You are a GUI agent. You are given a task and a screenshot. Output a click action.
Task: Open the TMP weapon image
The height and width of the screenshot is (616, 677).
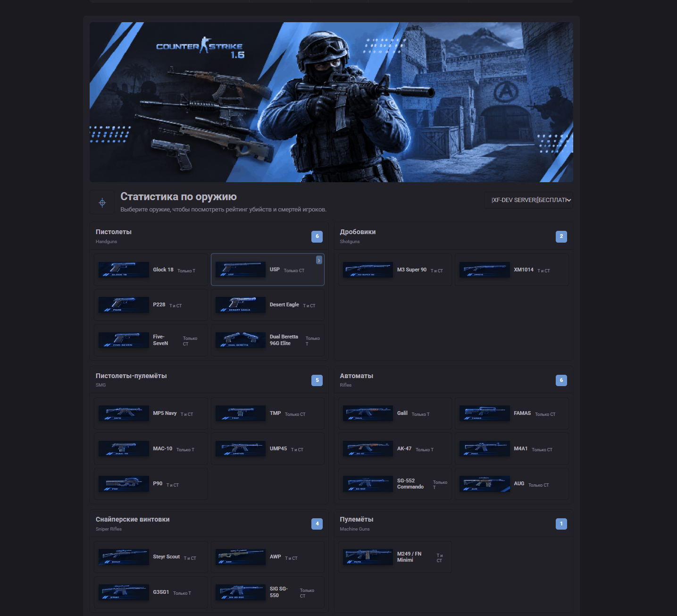241,413
